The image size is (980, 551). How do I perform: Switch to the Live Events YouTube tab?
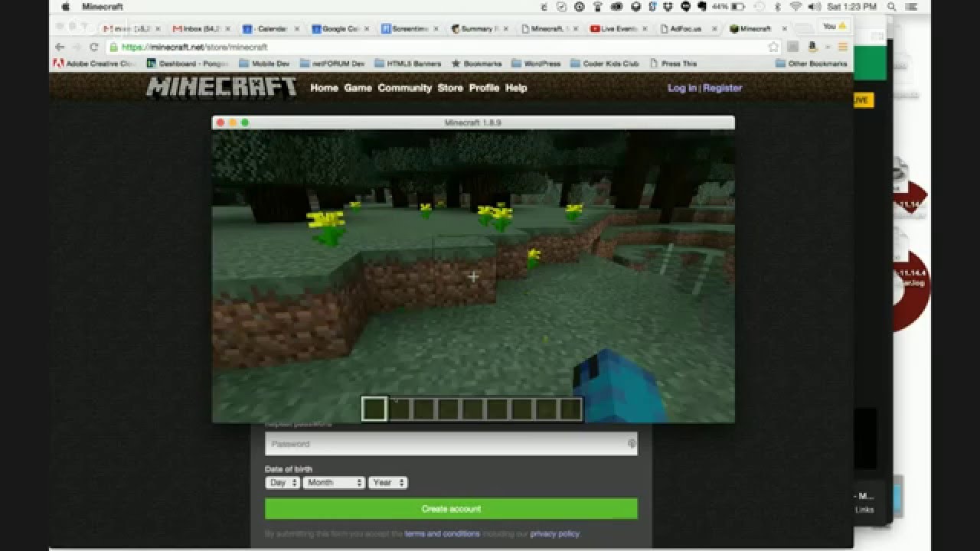[617, 28]
